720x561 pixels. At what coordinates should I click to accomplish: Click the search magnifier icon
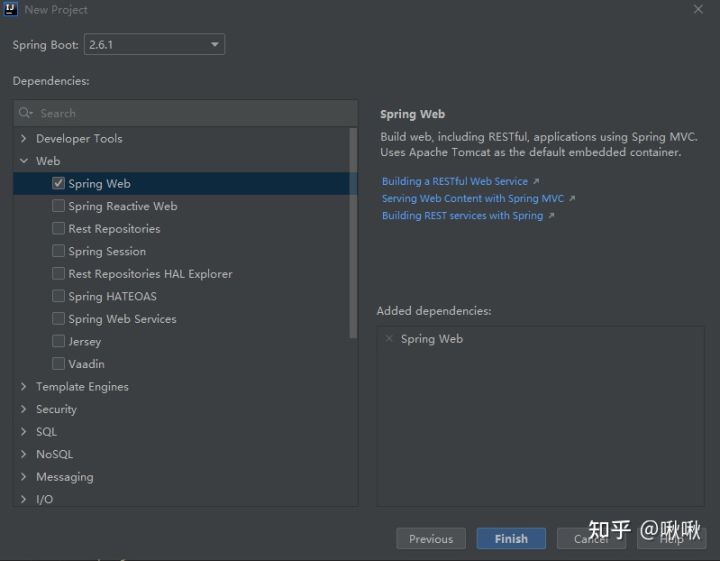25,112
